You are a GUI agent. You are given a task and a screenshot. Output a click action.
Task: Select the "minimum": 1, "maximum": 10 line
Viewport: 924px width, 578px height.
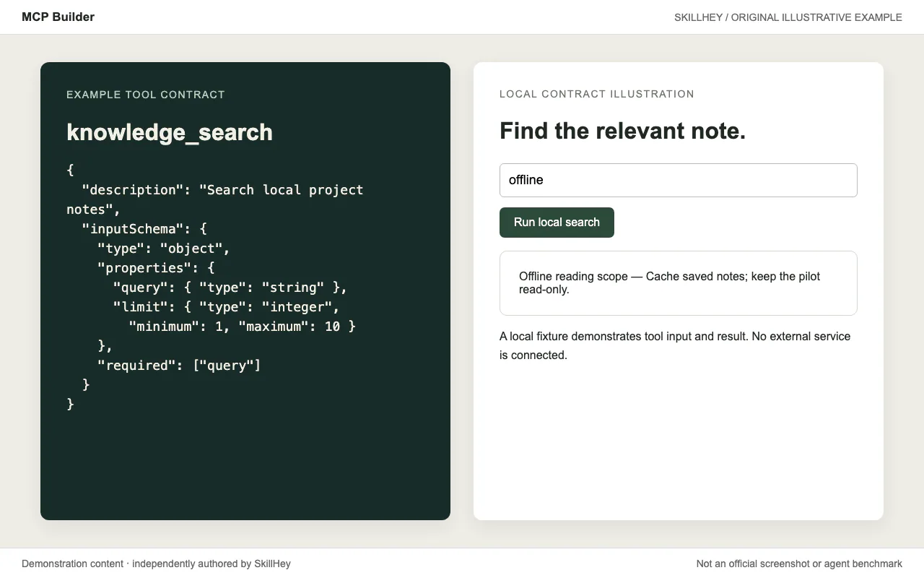click(x=243, y=327)
